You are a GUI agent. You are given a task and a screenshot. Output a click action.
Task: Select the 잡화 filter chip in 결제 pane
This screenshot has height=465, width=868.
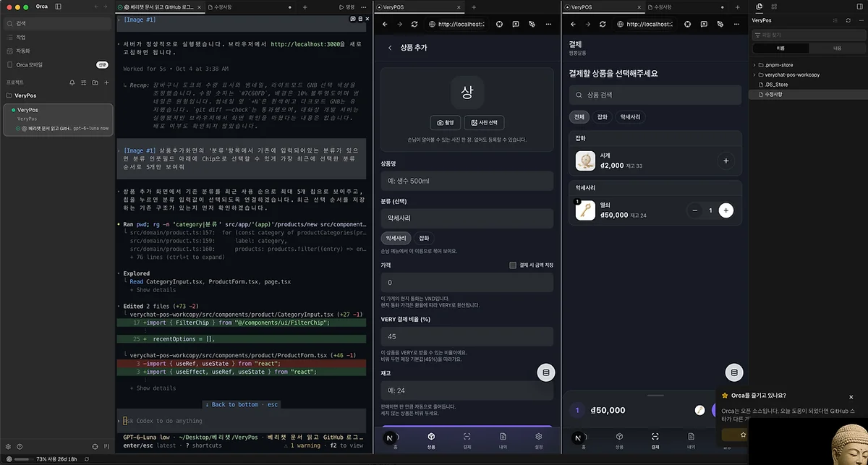tap(602, 117)
